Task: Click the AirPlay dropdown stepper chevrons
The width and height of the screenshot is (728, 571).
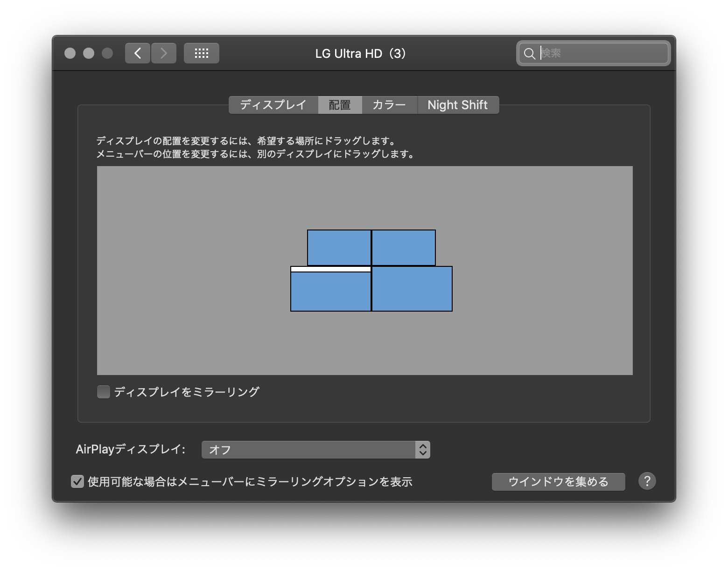Action: (422, 449)
